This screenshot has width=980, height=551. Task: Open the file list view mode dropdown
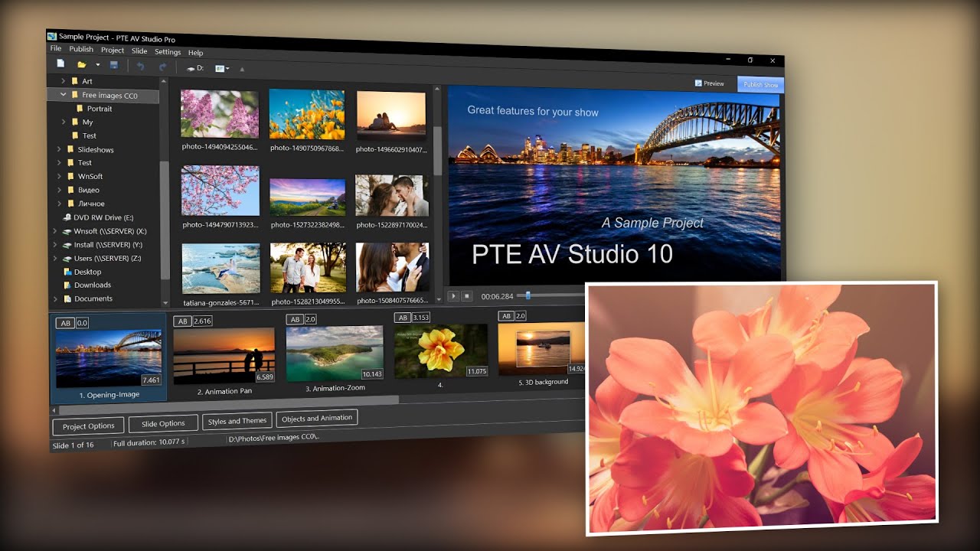point(222,69)
